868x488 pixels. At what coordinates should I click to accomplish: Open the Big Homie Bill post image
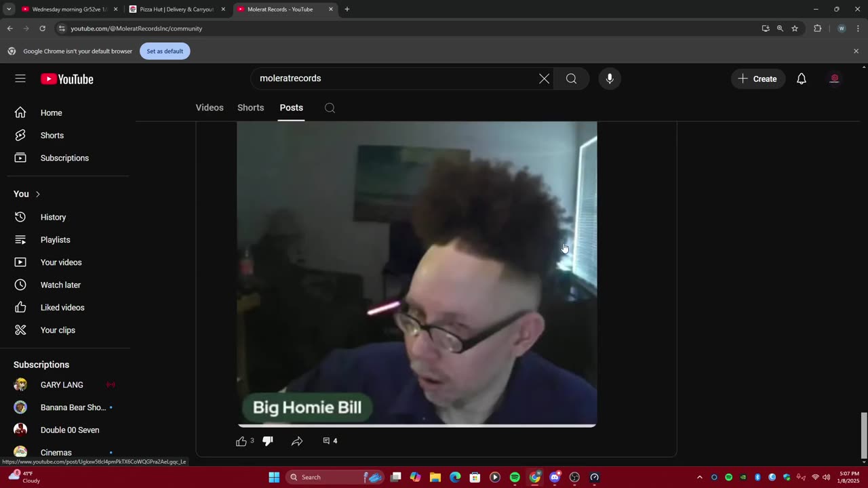[x=417, y=274]
